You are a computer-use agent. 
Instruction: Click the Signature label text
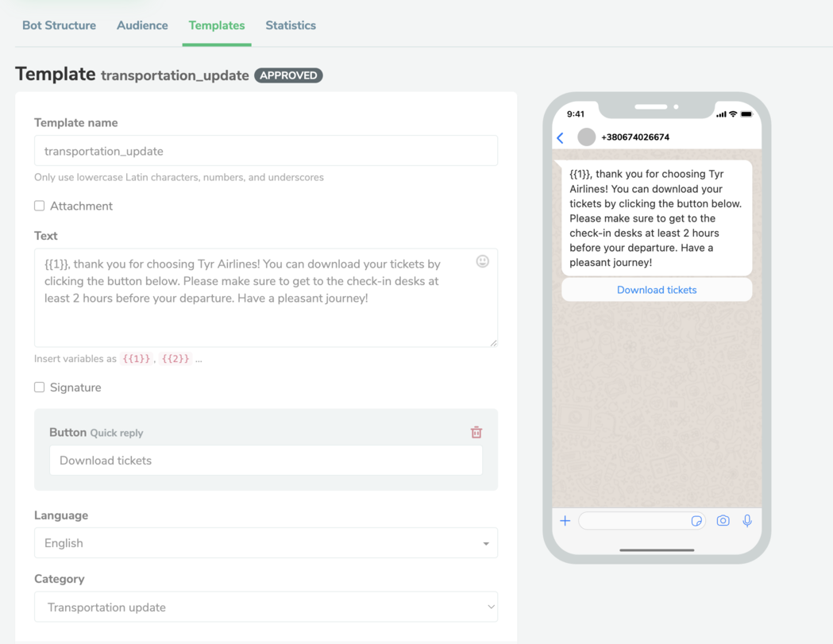pyautogui.click(x=75, y=388)
